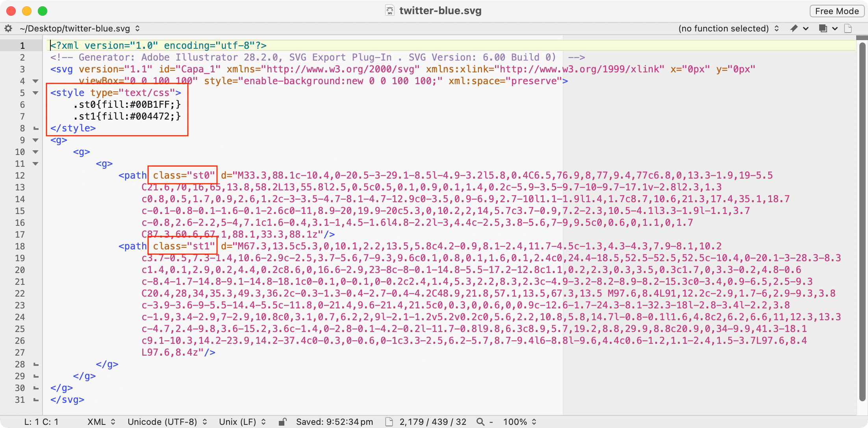
Task: Open the (no function selected) function menu
Action: (x=729, y=28)
